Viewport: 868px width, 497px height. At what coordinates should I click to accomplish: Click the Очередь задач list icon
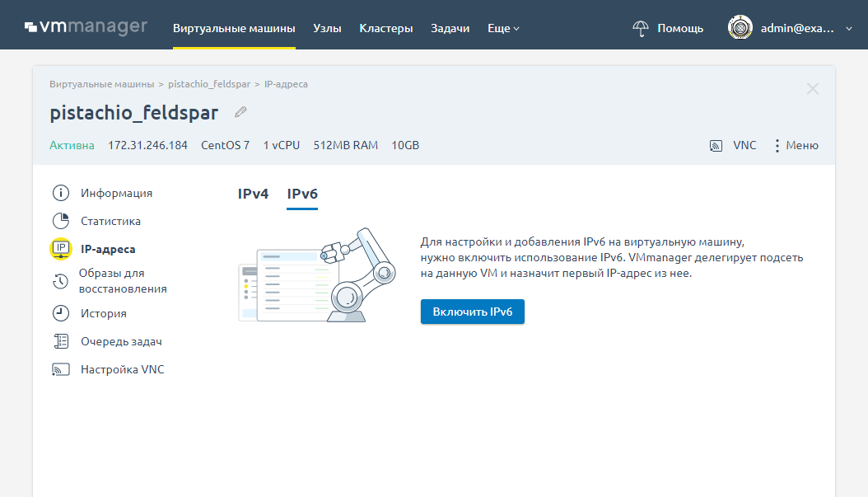61,341
